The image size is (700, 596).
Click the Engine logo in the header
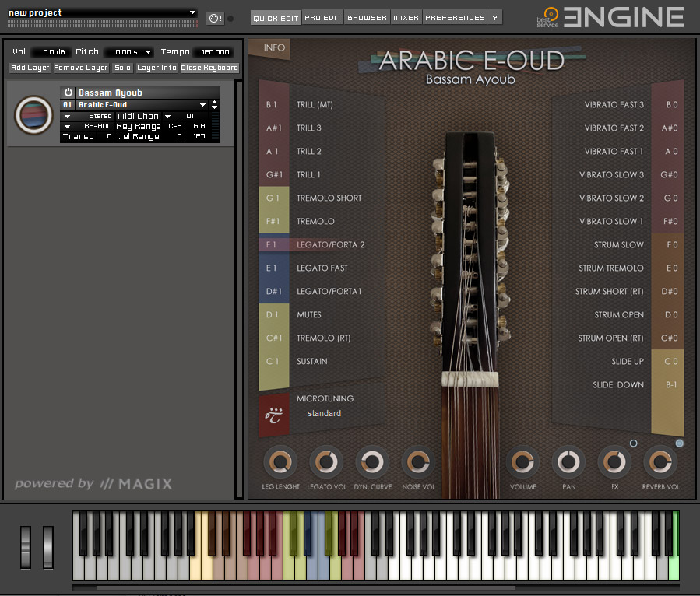[612, 16]
